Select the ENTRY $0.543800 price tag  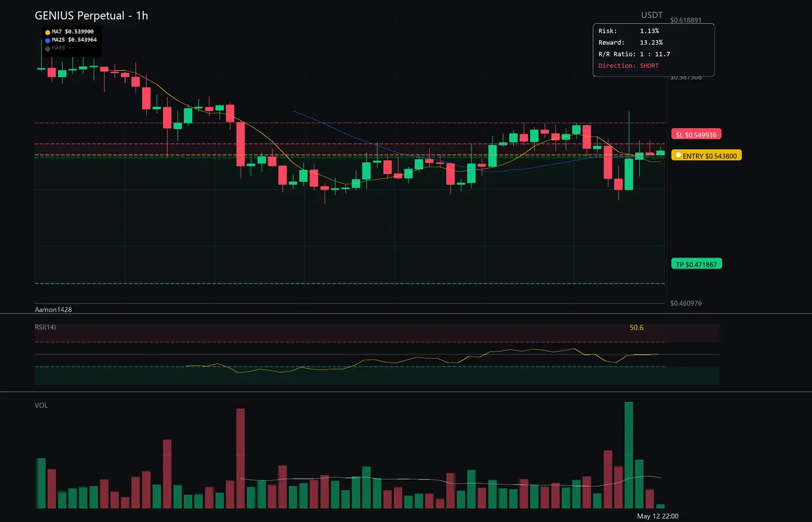[x=706, y=155]
